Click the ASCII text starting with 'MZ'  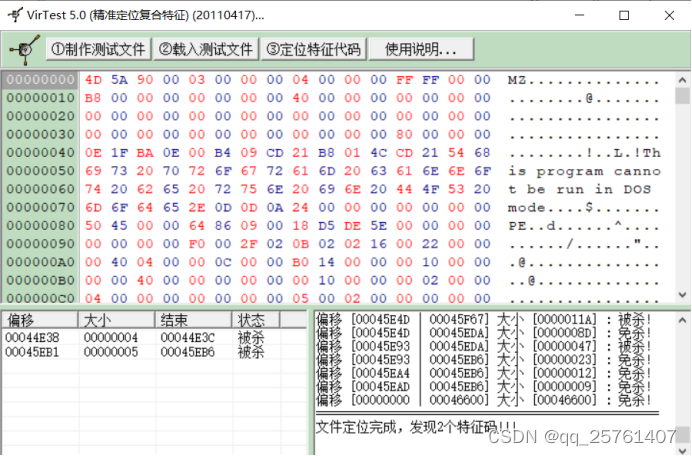584,80
